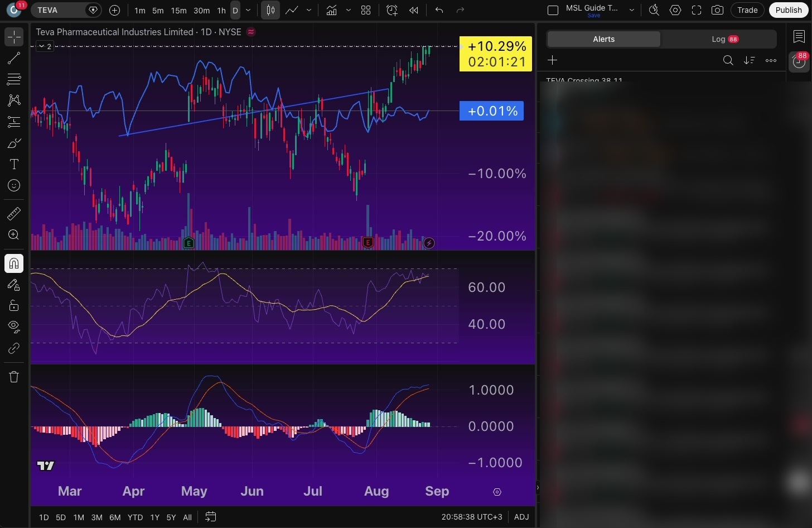
Task: Enter fullscreen mode
Action: [697, 10]
